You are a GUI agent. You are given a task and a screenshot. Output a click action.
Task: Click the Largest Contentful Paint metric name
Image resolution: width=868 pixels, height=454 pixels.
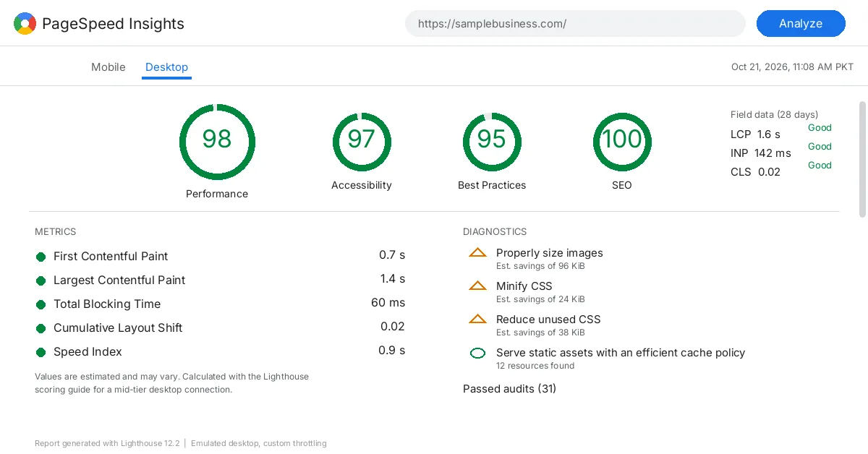pos(119,280)
